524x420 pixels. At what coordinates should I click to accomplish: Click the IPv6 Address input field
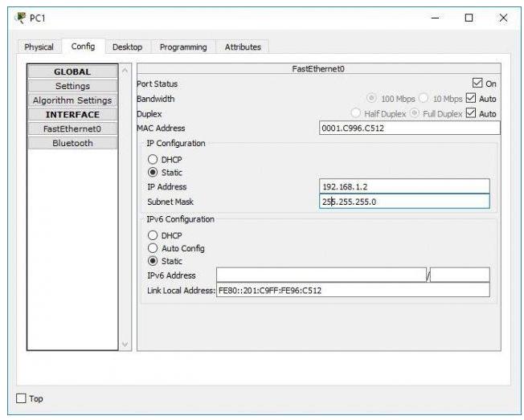pyautogui.click(x=321, y=275)
